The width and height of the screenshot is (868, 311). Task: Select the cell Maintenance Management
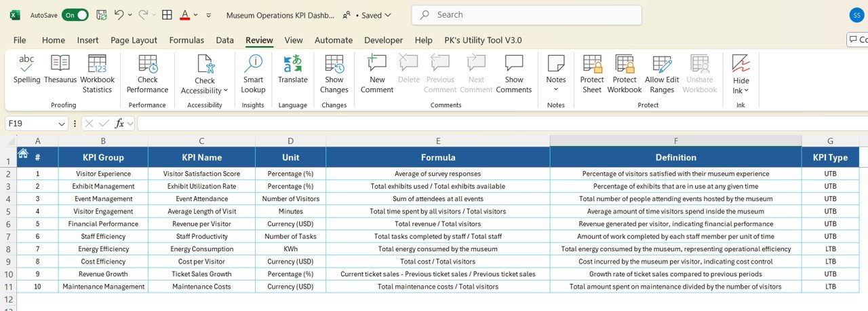pos(103,287)
